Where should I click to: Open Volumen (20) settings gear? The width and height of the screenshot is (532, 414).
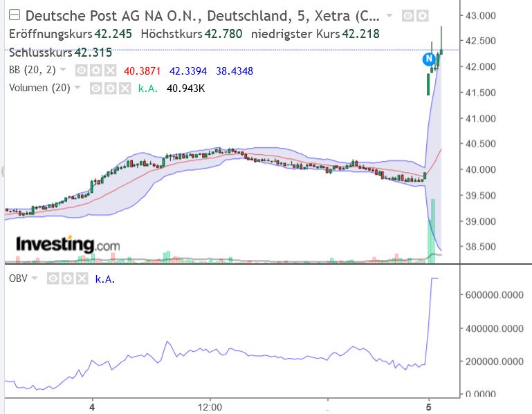[111, 88]
